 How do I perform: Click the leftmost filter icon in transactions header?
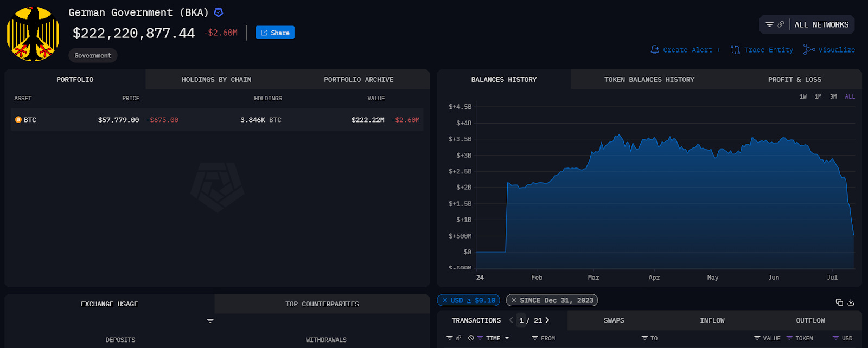pos(449,338)
